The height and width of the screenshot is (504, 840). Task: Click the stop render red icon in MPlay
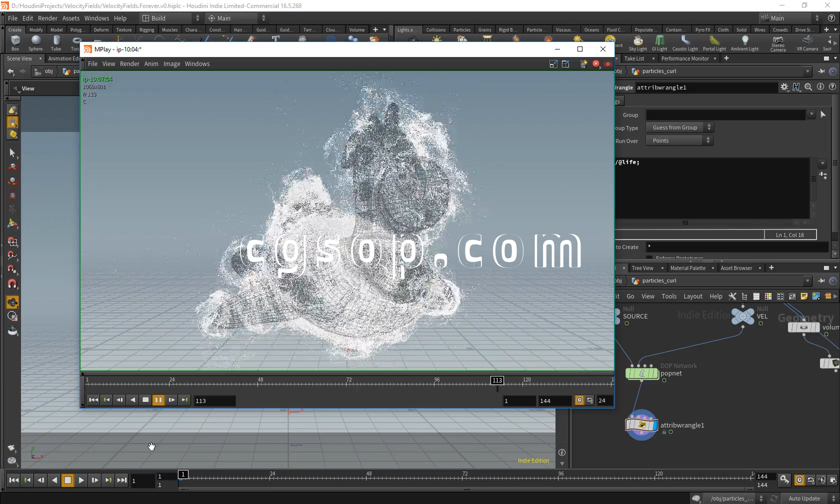click(596, 63)
